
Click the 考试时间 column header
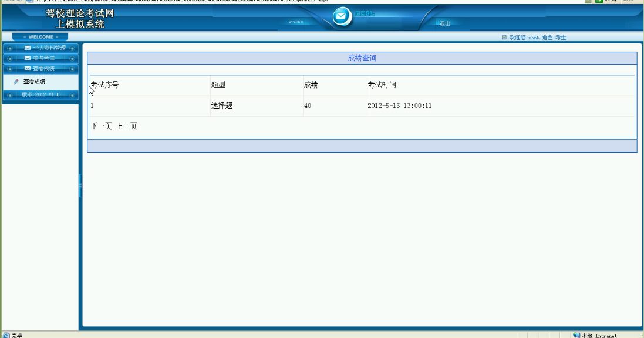tap(382, 85)
